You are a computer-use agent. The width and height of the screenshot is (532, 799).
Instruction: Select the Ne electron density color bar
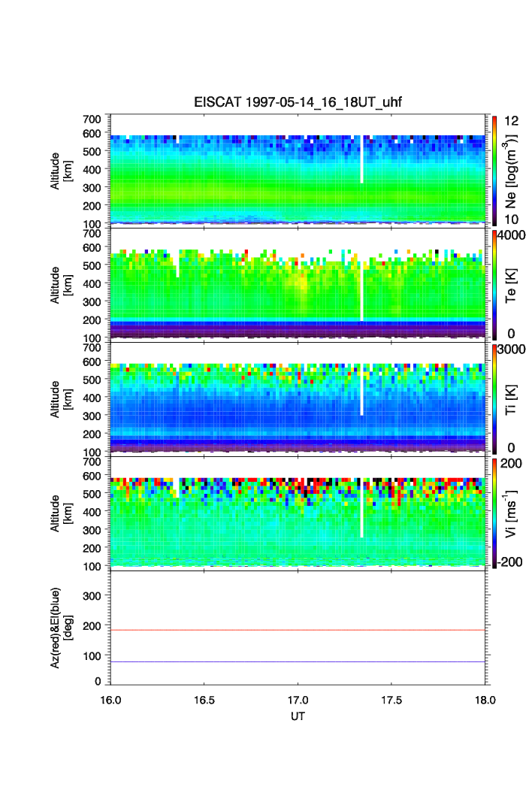[494, 171]
